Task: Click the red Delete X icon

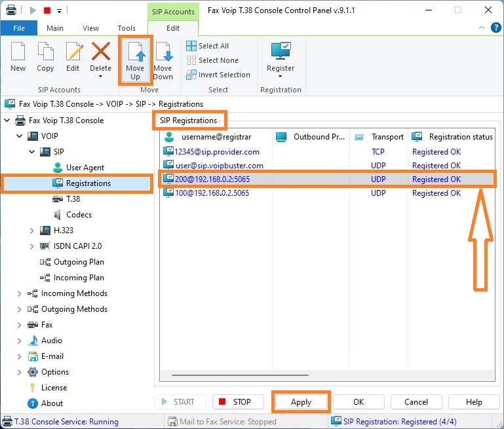Action: pyautogui.click(x=101, y=51)
